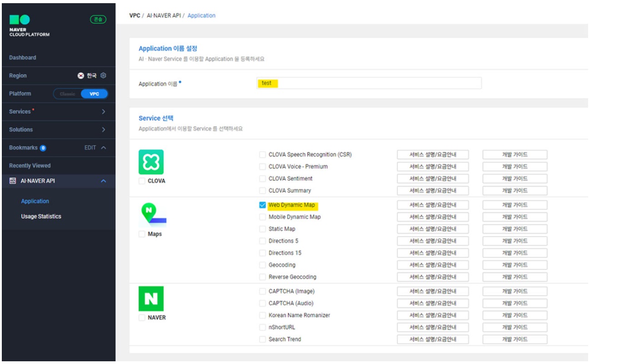The width and height of the screenshot is (624, 364).
Task: Click the Bookmarks count badge
Action: click(43, 148)
